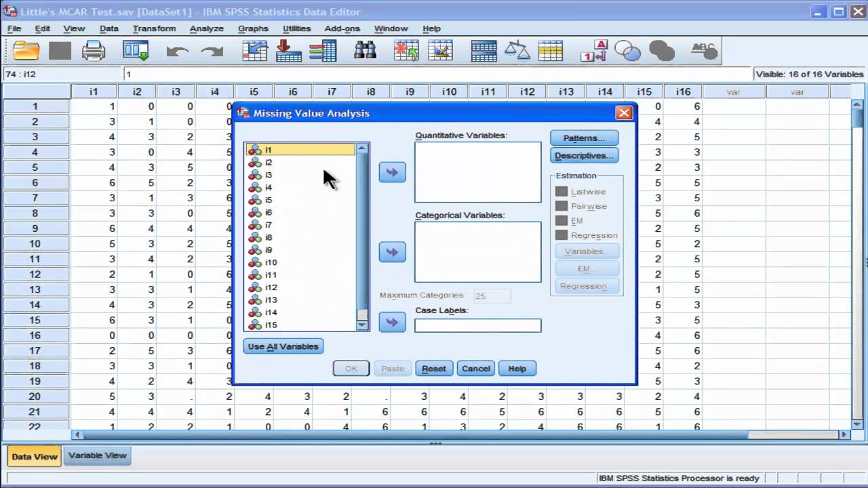This screenshot has height=488, width=868.
Task: Open Variables info toolbar icon
Action: coord(323,51)
